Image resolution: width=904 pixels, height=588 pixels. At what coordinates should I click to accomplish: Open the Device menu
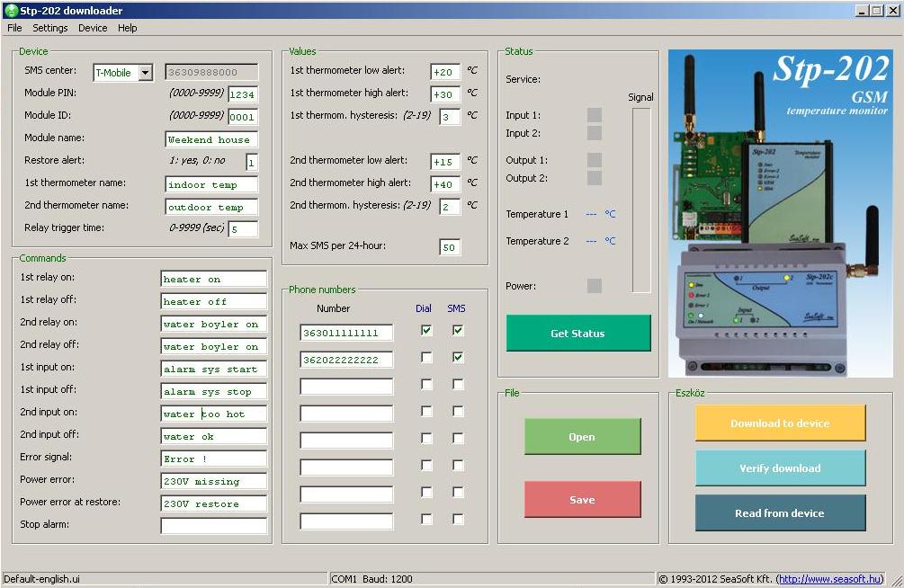click(93, 28)
